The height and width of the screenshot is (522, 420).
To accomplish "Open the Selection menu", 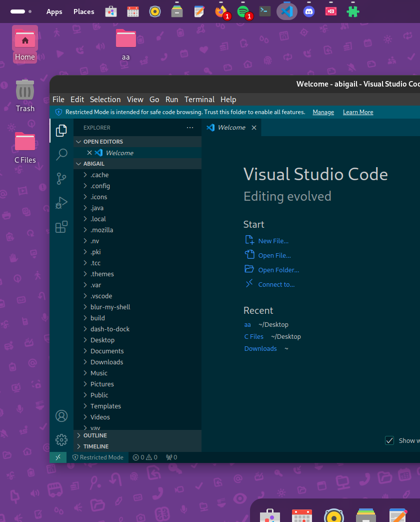I will coord(105,99).
